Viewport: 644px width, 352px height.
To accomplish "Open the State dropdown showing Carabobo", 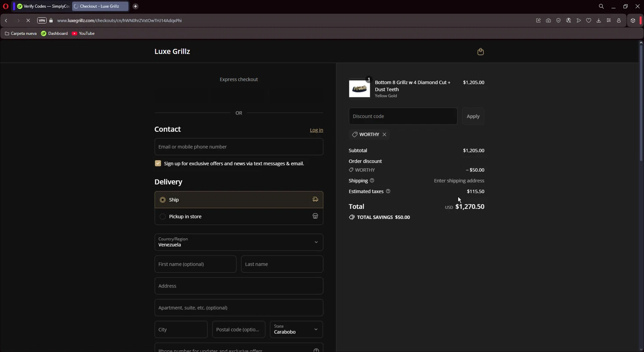I will [296, 330].
